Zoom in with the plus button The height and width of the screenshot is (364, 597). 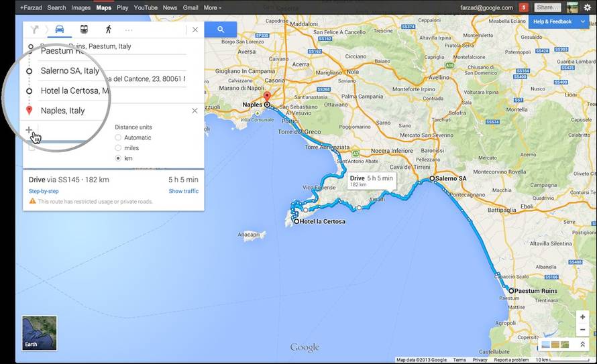(582, 317)
